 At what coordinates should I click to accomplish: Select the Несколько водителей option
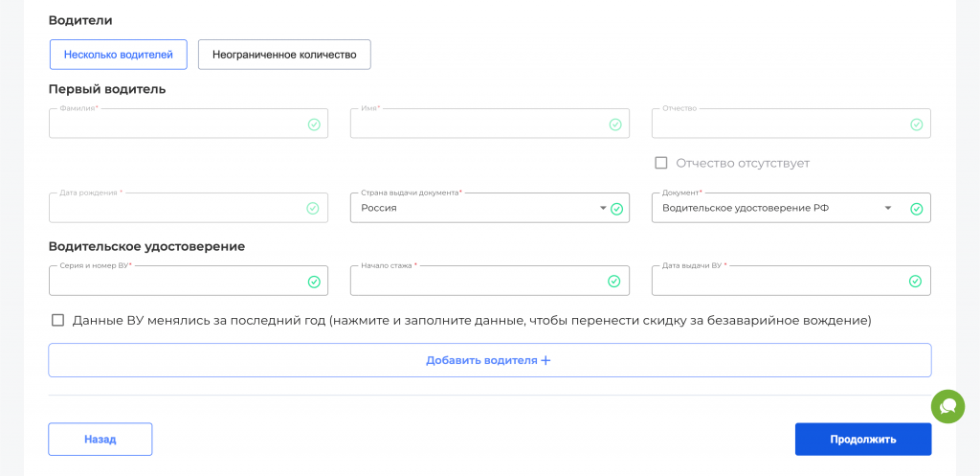click(119, 55)
